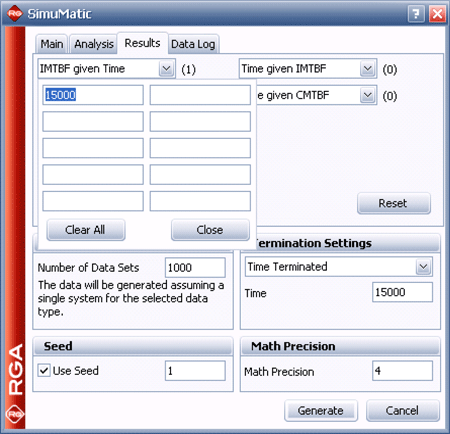The image size is (450, 434).
Task: Click the Number of Data Sets field
Action: point(195,267)
